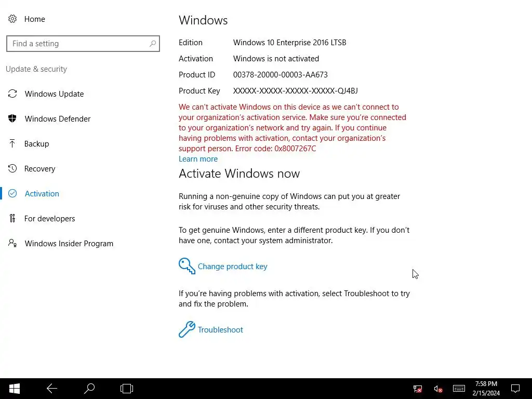The width and height of the screenshot is (532, 399).
Task: Open Task View on the taskbar
Action: 127,389
